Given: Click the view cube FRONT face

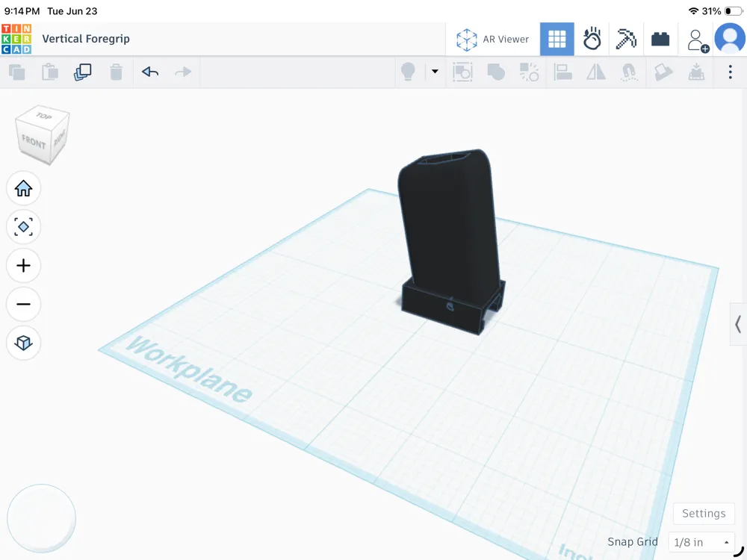Looking at the screenshot, I should click(34, 141).
